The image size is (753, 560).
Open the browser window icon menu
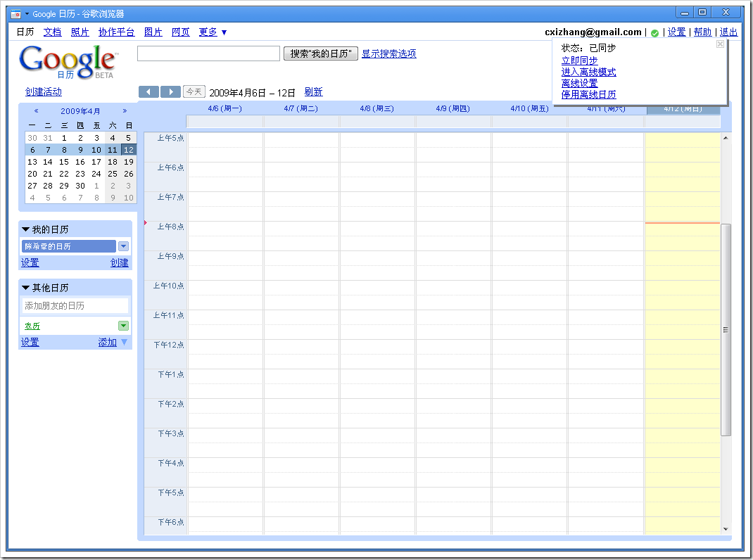point(16,14)
